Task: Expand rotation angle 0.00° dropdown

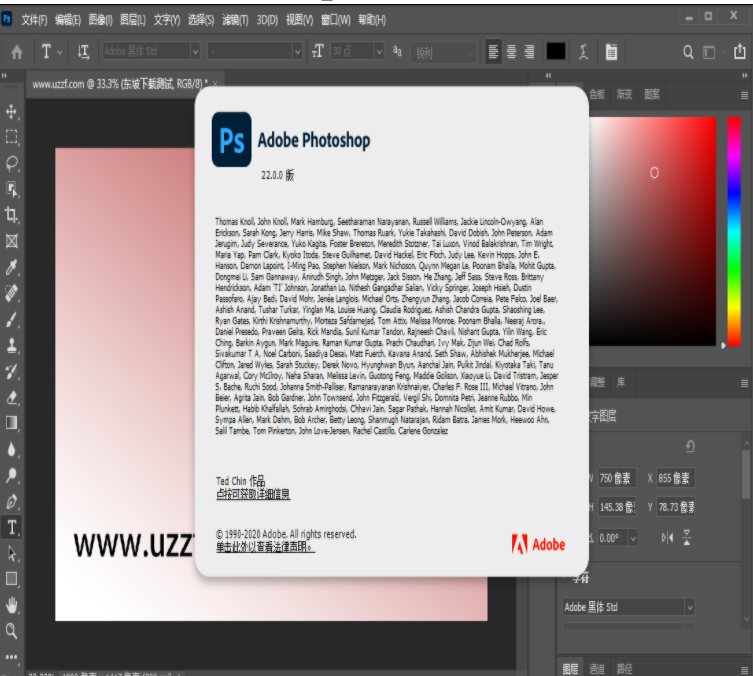Action: (x=633, y=538)
